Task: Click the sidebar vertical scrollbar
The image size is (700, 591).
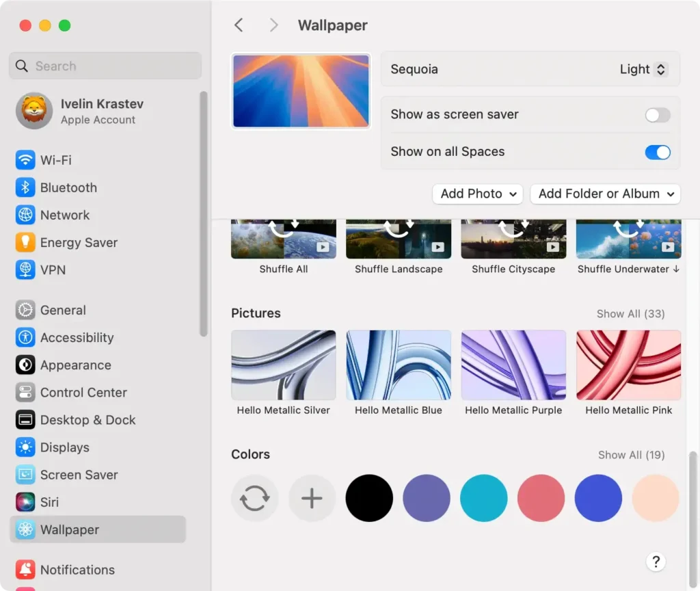Action: [x=204, y=213]
